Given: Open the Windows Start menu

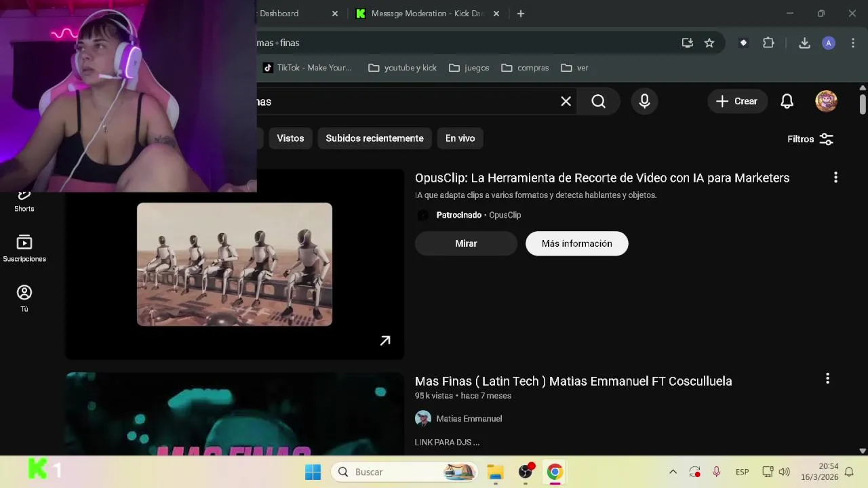Looking at the screenshot, I should (313, 472).
